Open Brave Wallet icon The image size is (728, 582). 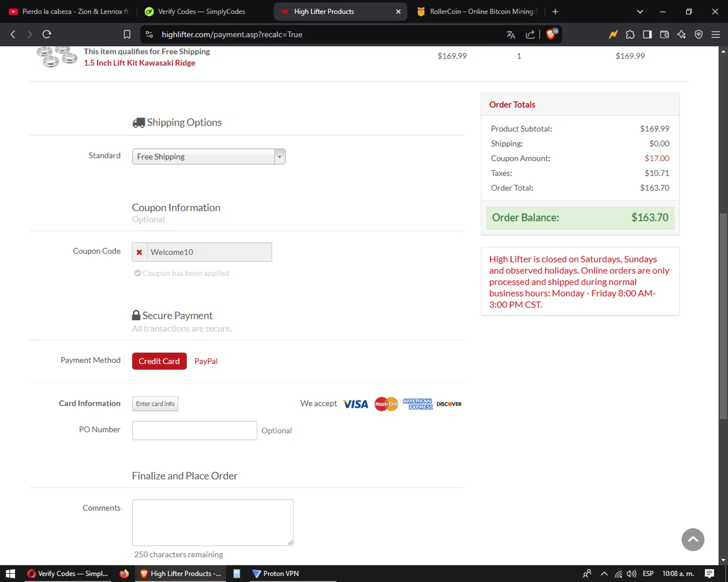(x=664, y=34)
